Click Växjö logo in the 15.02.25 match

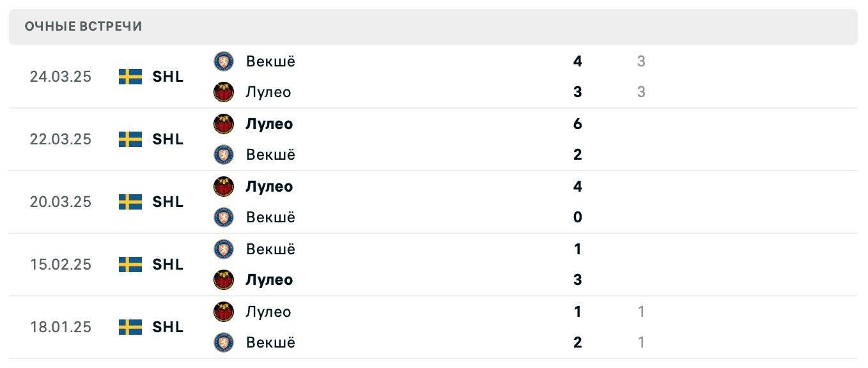pos(224,249)
